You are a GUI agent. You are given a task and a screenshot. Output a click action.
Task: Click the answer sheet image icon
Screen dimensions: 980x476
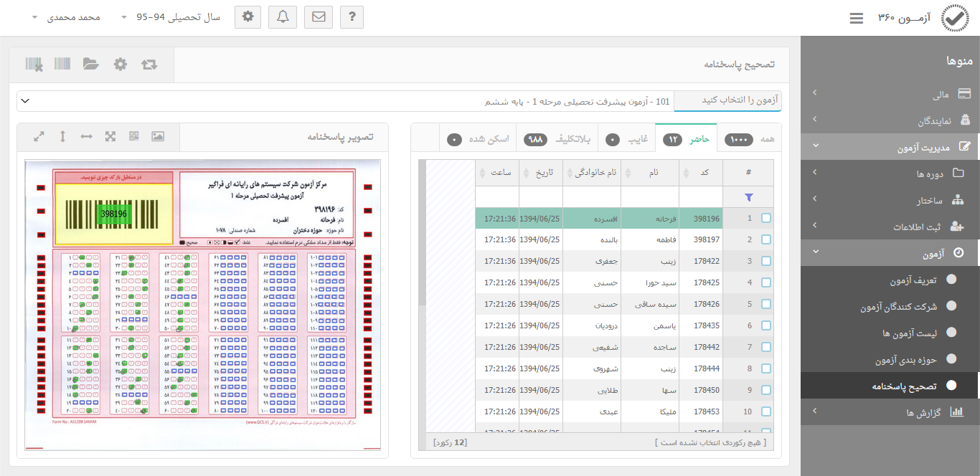tap(158, 136)
